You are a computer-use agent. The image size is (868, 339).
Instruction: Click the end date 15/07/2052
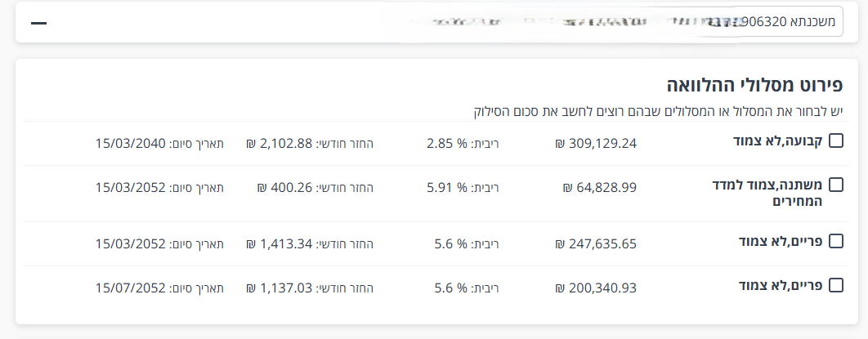coord(131,287)
